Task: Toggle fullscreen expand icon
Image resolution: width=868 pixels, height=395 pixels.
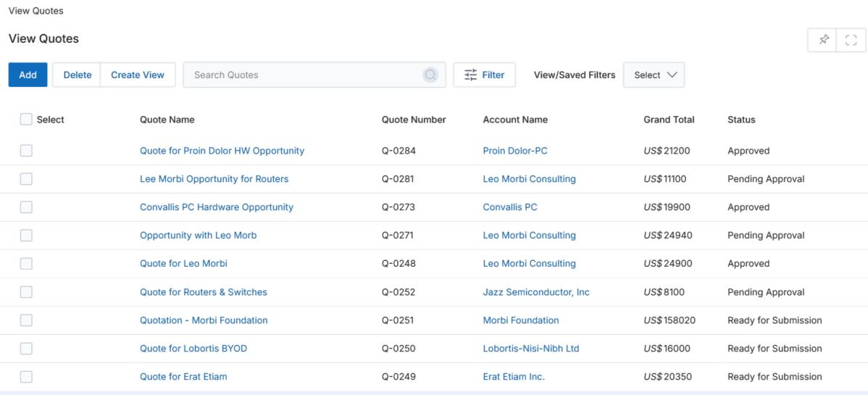Action: point(851,40)
